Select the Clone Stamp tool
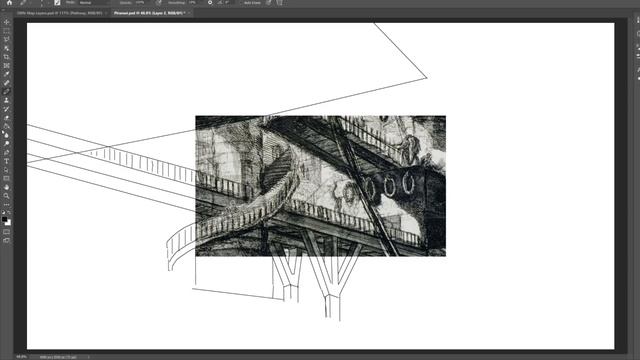Screen dimensions: 640x360 pyautogui.click(x=6, y=100)
